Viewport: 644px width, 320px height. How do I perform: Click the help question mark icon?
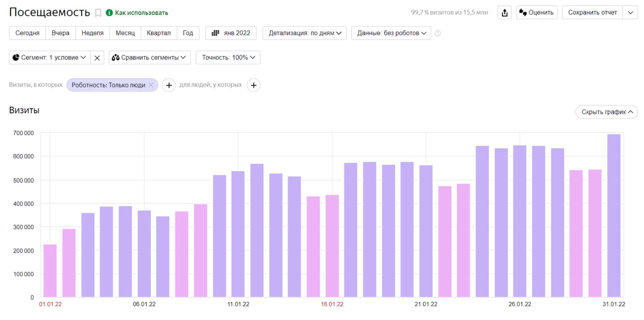[438, 33]
